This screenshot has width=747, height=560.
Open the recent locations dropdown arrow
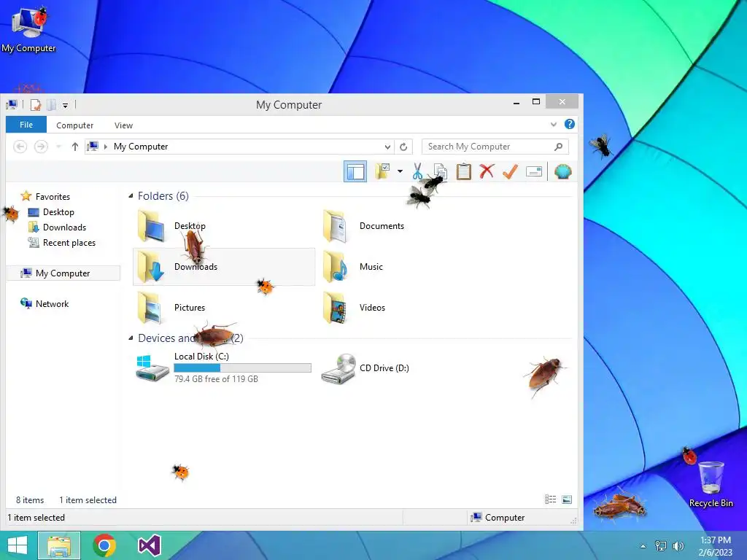pos(58,147)
